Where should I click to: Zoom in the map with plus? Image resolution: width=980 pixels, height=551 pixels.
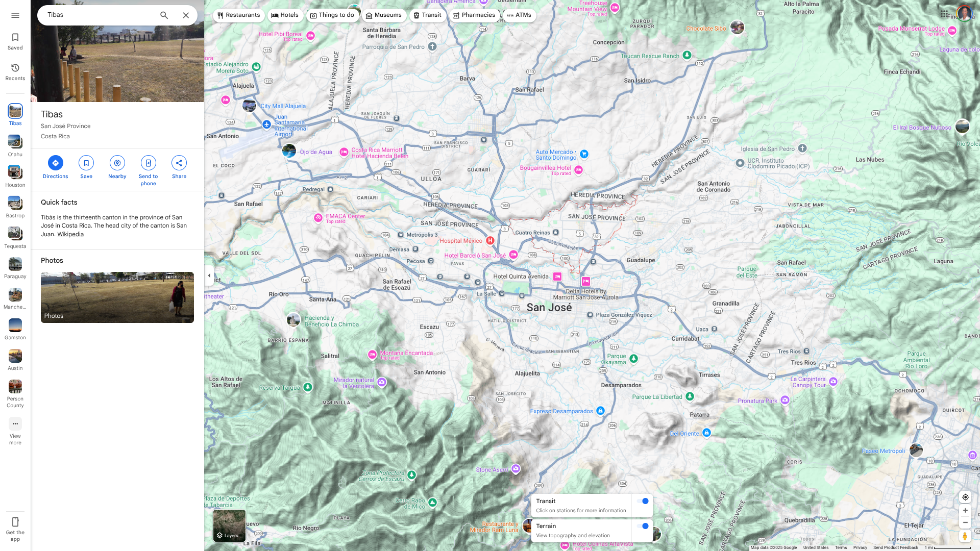tap(965, 510)
